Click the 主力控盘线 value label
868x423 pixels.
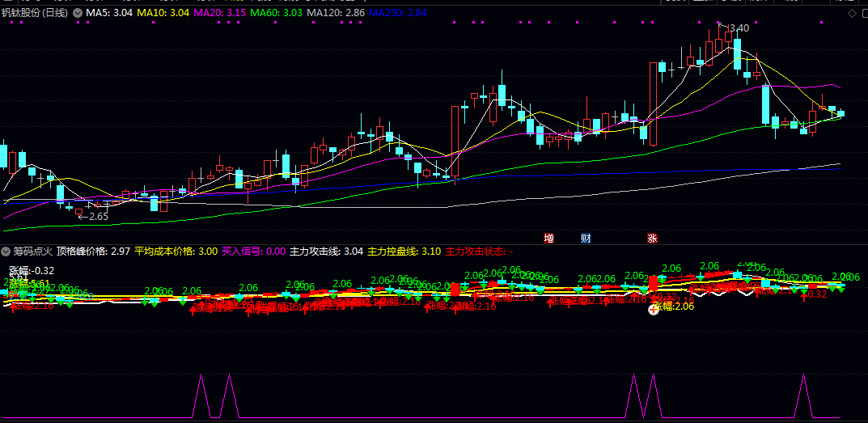pyautogui.click(x=404, y=252)
